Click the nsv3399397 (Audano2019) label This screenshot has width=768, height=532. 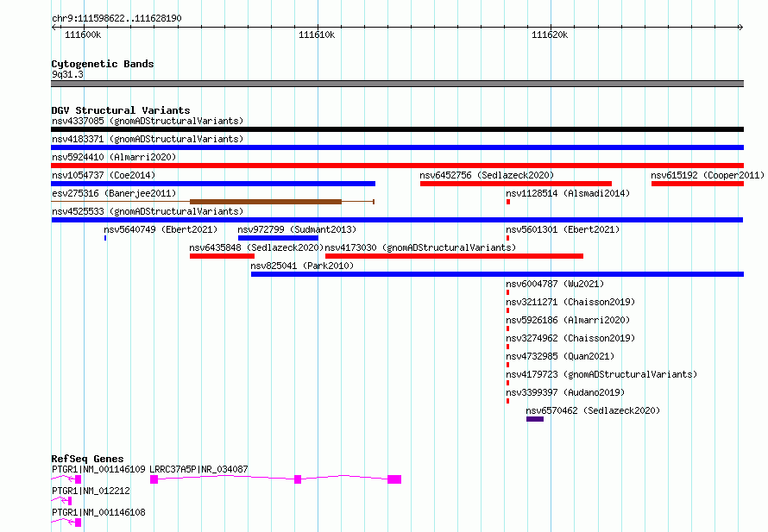[565, 392]
